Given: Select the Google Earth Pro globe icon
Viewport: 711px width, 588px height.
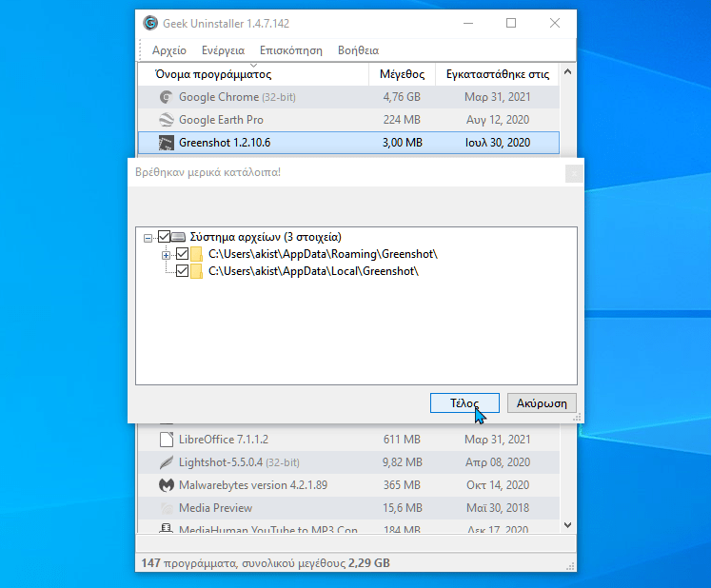Looking at the screenshot, I should click(167, 120).
